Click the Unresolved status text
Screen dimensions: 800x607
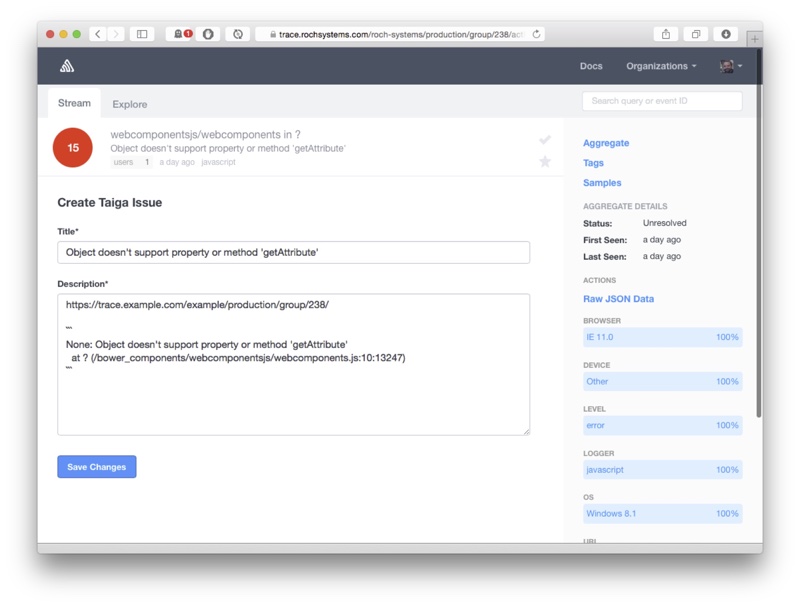click(x=664, y=223)
